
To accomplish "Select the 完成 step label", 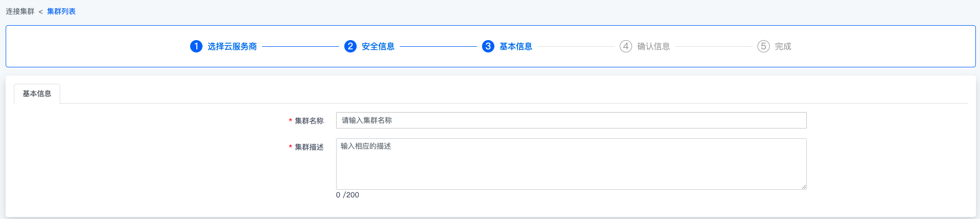I will (x=783, y=46).
